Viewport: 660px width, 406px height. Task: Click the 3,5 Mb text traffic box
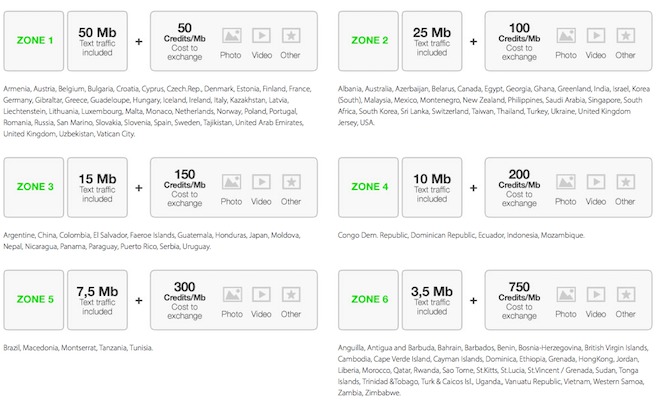coord(434,298)
